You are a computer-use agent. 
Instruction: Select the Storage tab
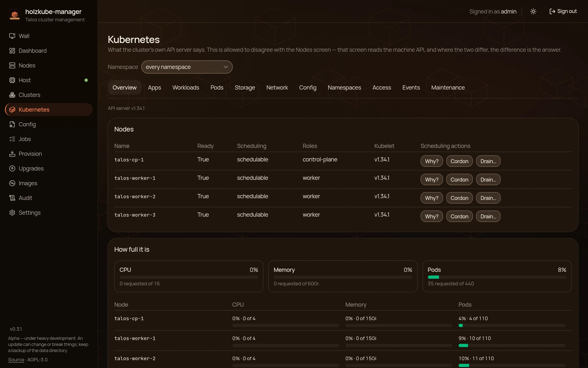click(245, 88)
